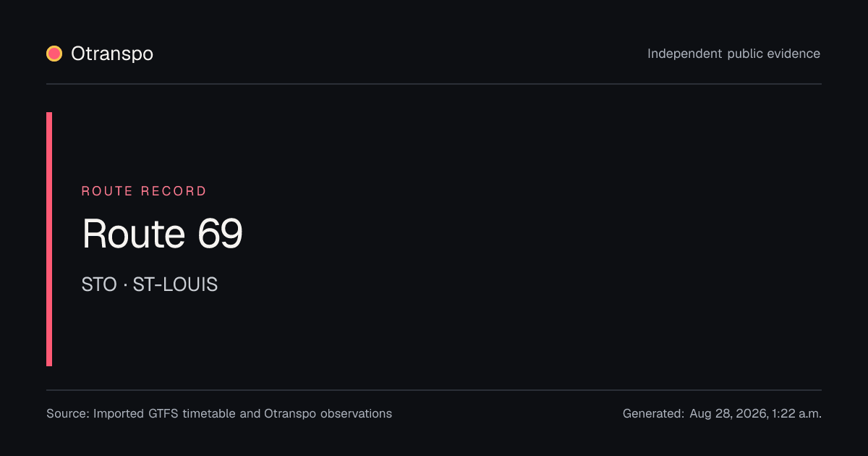Click the word Route in the heading
Image resolution: width=868 pixels, height=456 pixels.
click(x=134, y=234)
